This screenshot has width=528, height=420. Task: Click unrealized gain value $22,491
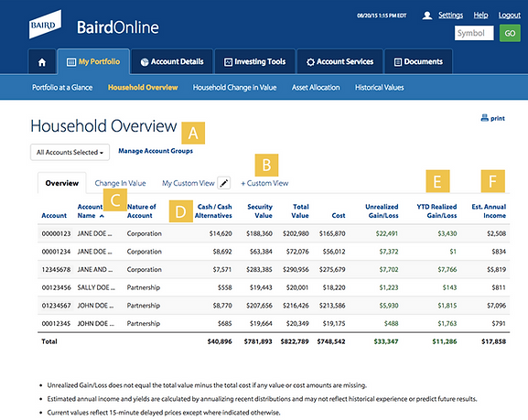(x=387, y=233)
